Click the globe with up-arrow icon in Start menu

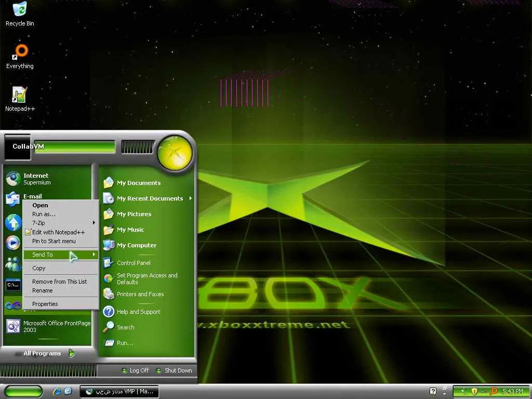coord(13,222)
